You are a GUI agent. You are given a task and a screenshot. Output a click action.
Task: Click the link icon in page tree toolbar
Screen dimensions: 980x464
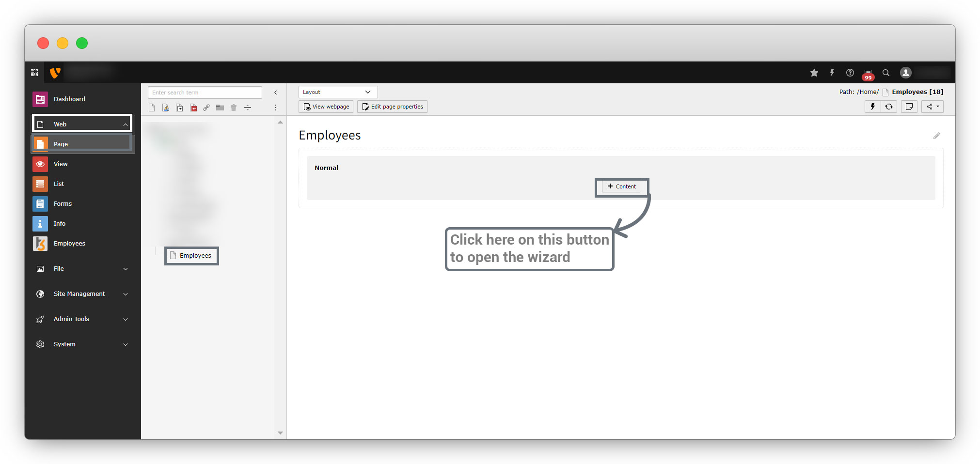[206, 108]
